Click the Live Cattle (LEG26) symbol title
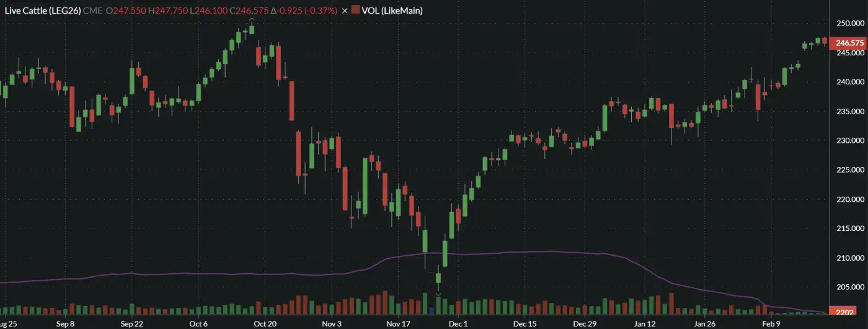 tap(43, 11)
